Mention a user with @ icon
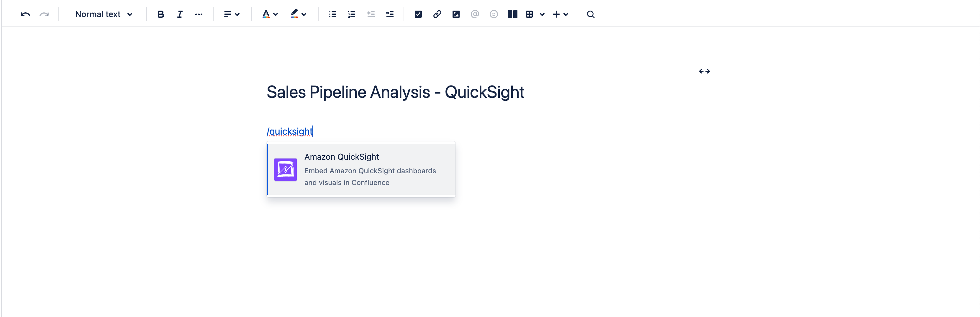The image size is (980, 317). coord(475,14)
